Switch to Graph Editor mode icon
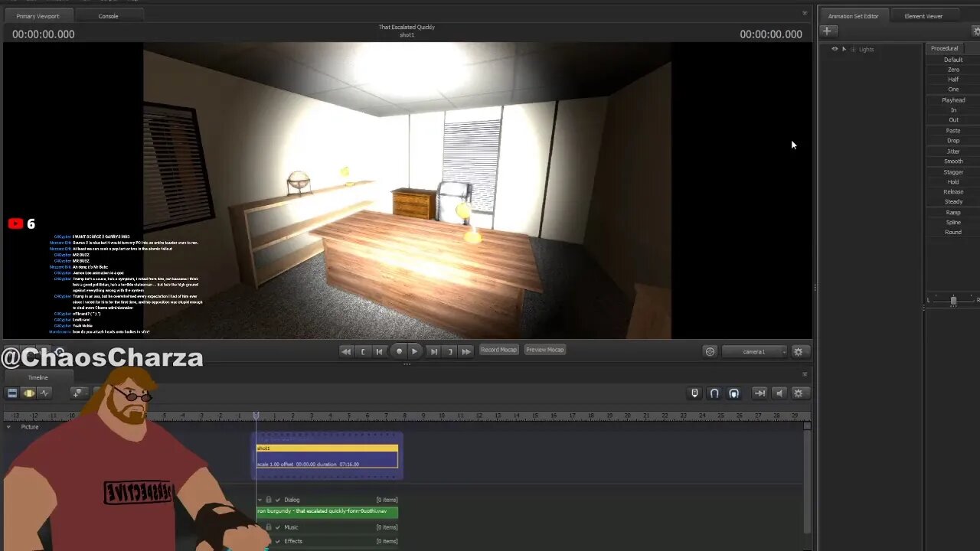The width and height of the screenshot is (980, 551). (x=44, y=393)
